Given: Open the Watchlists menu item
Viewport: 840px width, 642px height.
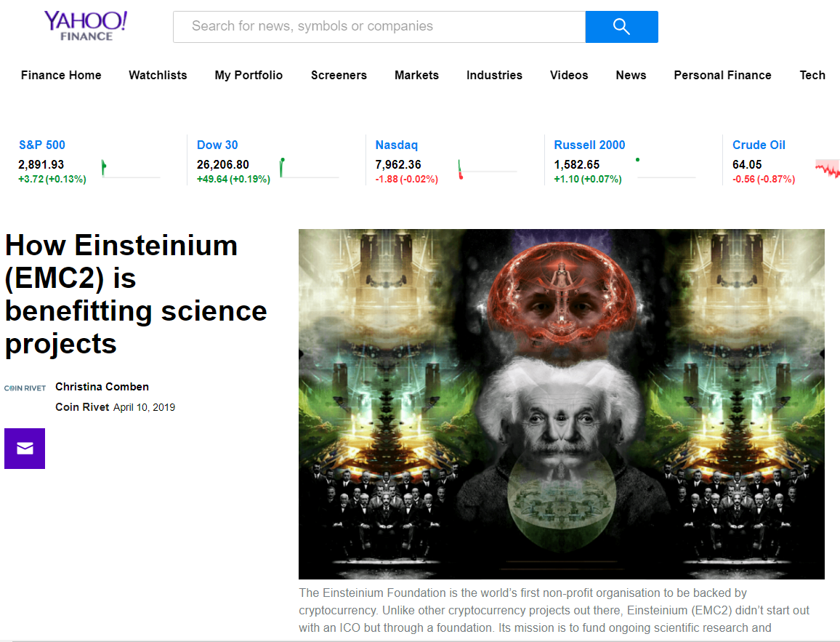Looking at the screenshot, I should click(158, 75).
